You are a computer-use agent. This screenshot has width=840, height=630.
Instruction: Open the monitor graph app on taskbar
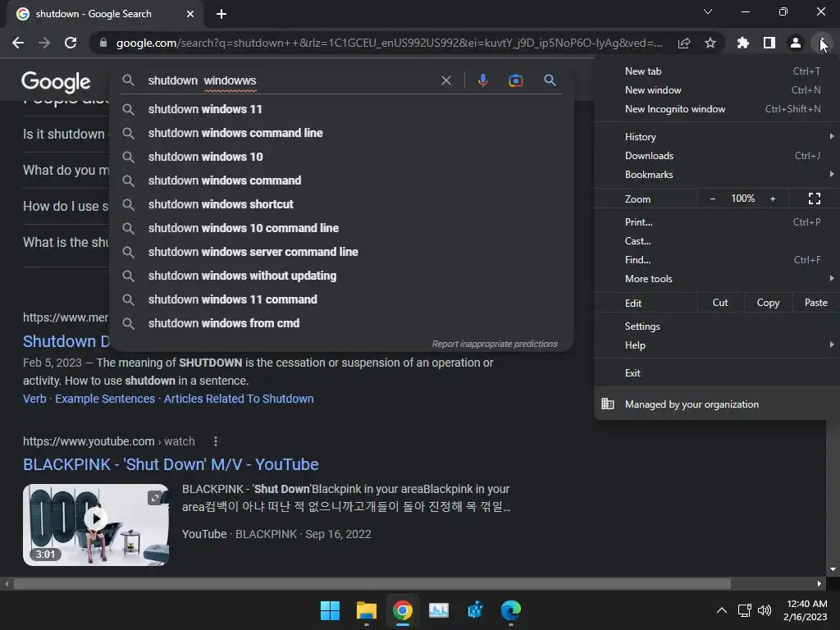click(439, 610)
